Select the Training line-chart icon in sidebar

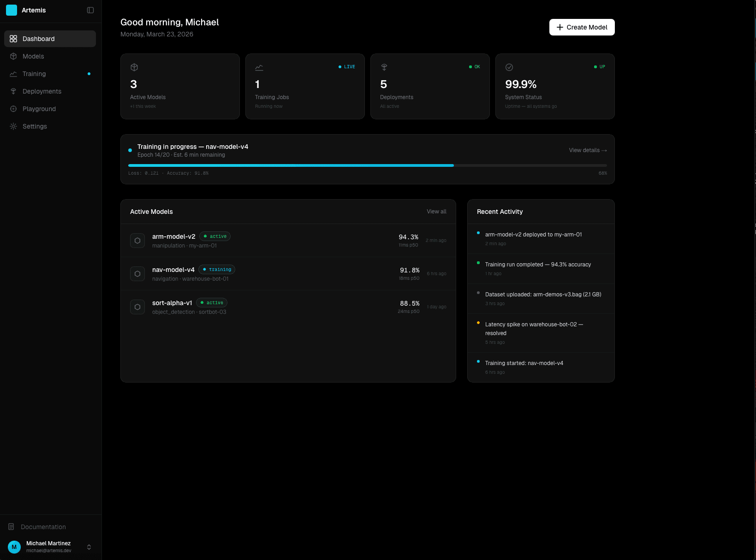[13, 73]
